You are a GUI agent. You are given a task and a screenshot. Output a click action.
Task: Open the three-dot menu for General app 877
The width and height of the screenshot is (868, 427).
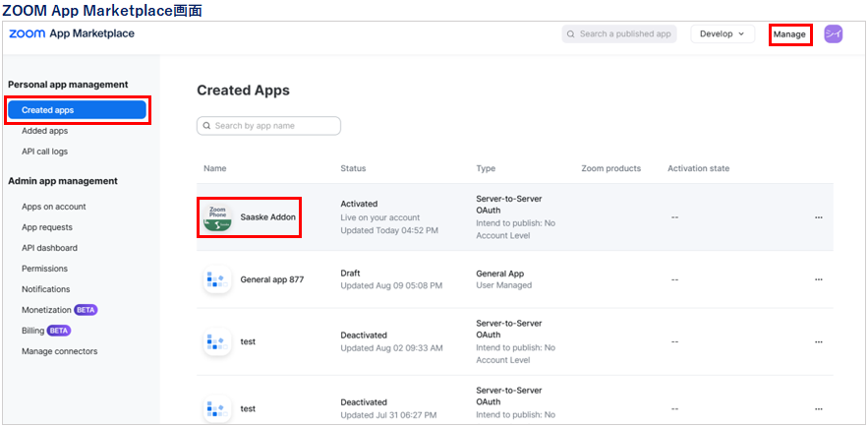click(x=818, y=279)
